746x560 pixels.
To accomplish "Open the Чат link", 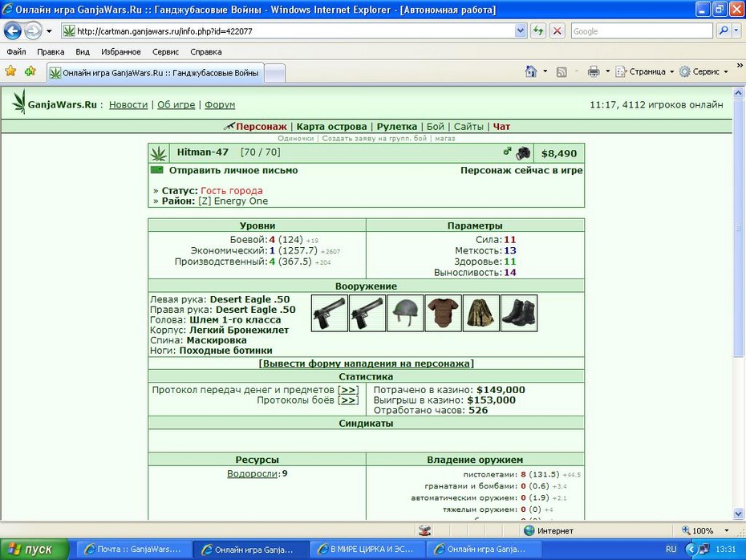I will 501,127.
